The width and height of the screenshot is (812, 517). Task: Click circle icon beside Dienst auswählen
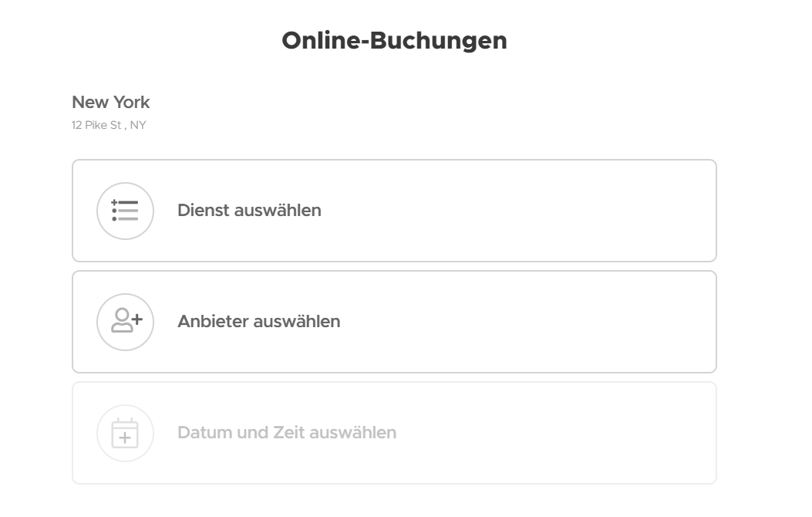pos(126,211)
